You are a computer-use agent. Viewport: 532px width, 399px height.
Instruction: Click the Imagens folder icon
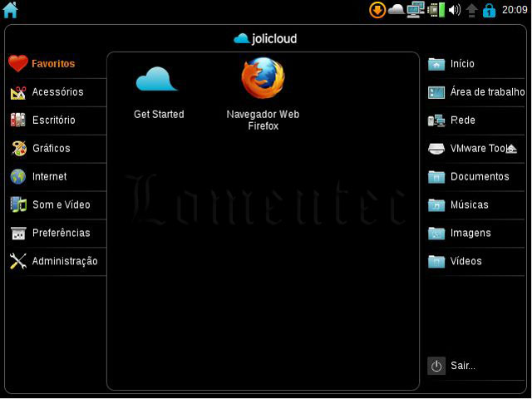436,233
